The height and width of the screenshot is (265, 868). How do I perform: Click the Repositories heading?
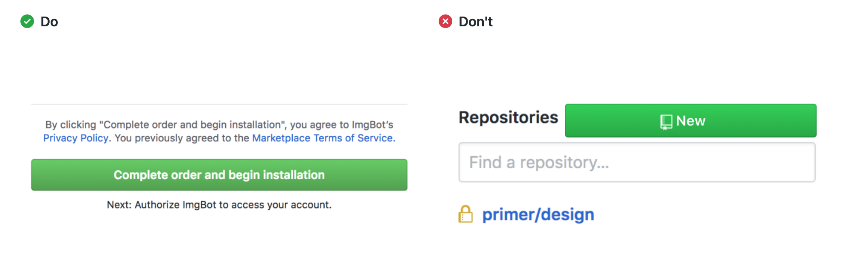point(508,118)
